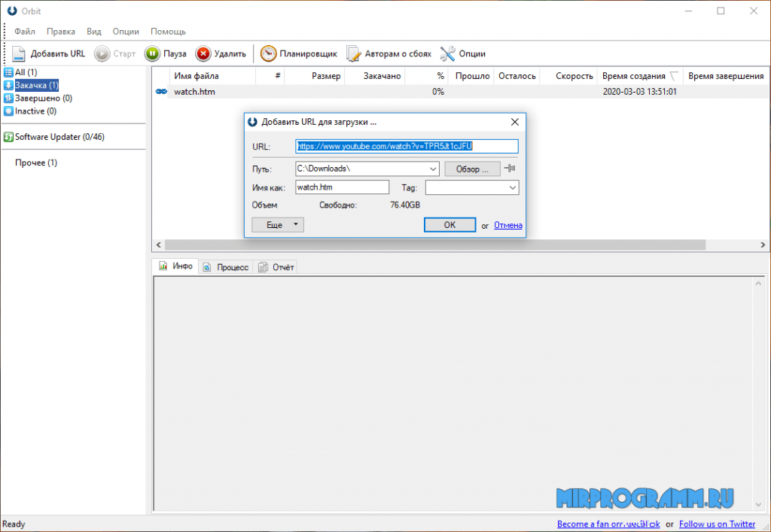
Task: Open the Scheduler clock icon
Action: [x=268, y=53]
